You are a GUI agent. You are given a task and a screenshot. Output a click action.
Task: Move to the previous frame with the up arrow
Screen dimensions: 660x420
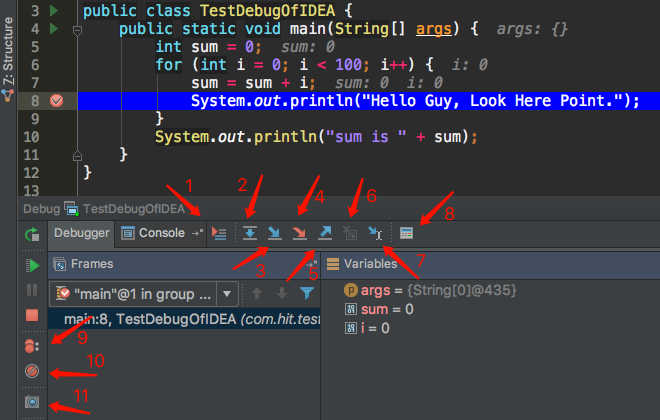[257, 293]
